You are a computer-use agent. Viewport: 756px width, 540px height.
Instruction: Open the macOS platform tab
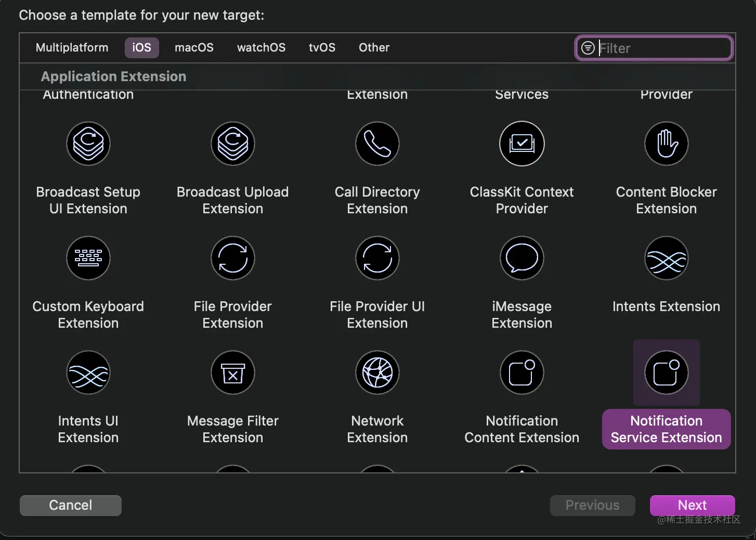coord(194,47)
